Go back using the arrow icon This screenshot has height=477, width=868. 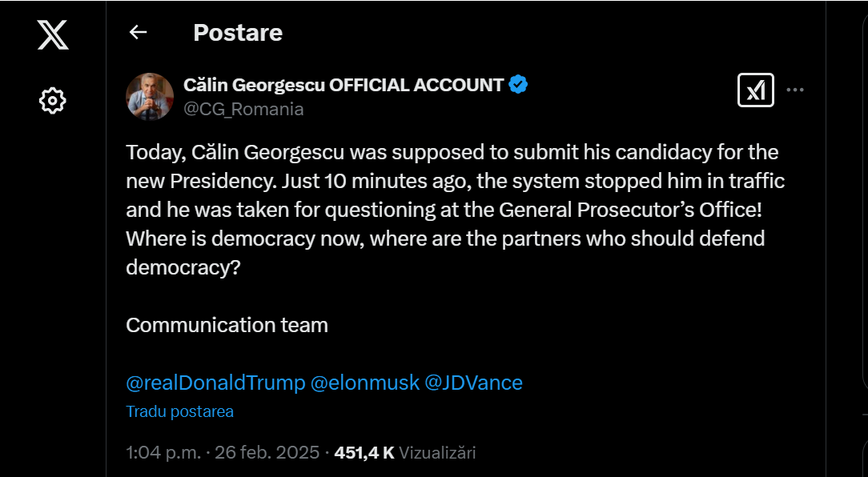tap(138, 32)
